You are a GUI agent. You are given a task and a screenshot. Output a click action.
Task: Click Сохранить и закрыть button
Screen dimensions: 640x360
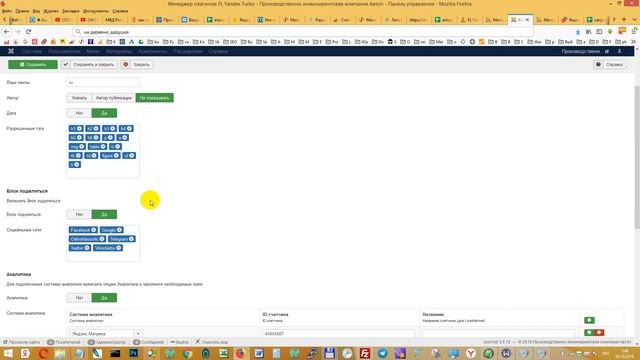89,64
